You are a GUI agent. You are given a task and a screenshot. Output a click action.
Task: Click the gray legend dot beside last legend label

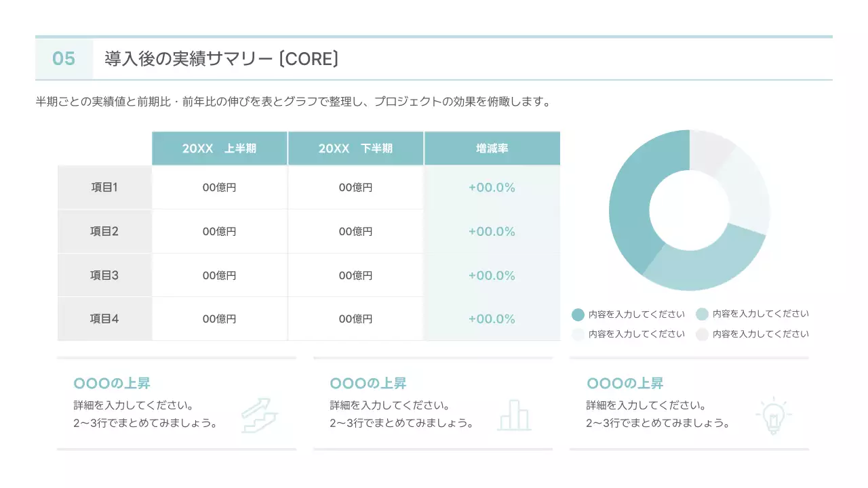(x=702, y=334)
